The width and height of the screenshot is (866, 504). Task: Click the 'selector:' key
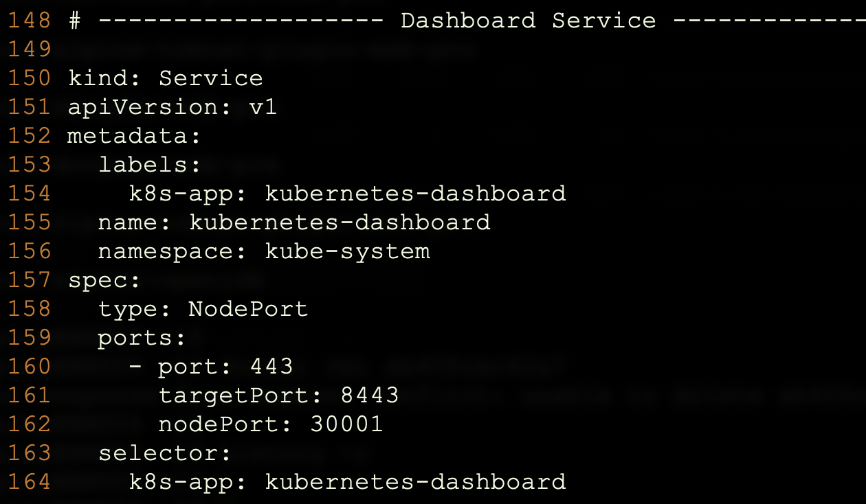click(165, 453)
